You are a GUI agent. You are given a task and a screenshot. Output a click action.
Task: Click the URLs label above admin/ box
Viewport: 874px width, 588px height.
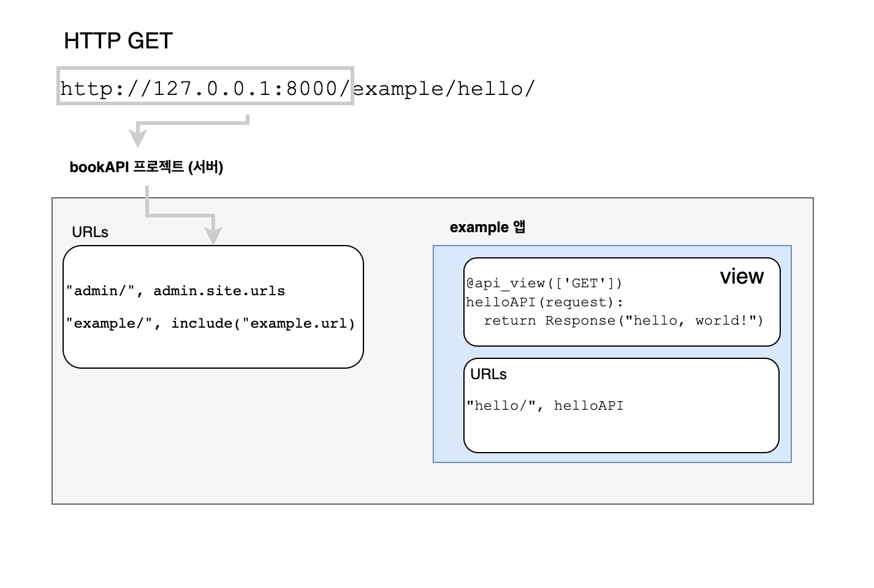[x=90, y=232]
